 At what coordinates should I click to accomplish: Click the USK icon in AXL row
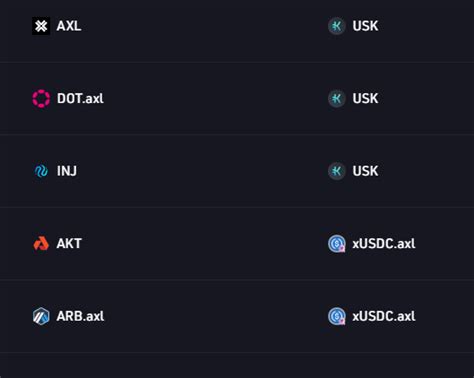tap(337, 26)
